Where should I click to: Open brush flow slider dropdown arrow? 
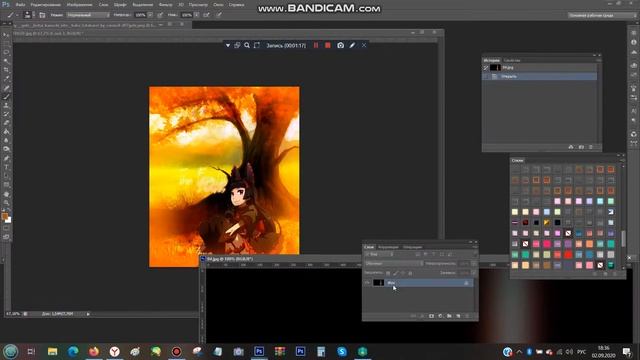[197, 15]
